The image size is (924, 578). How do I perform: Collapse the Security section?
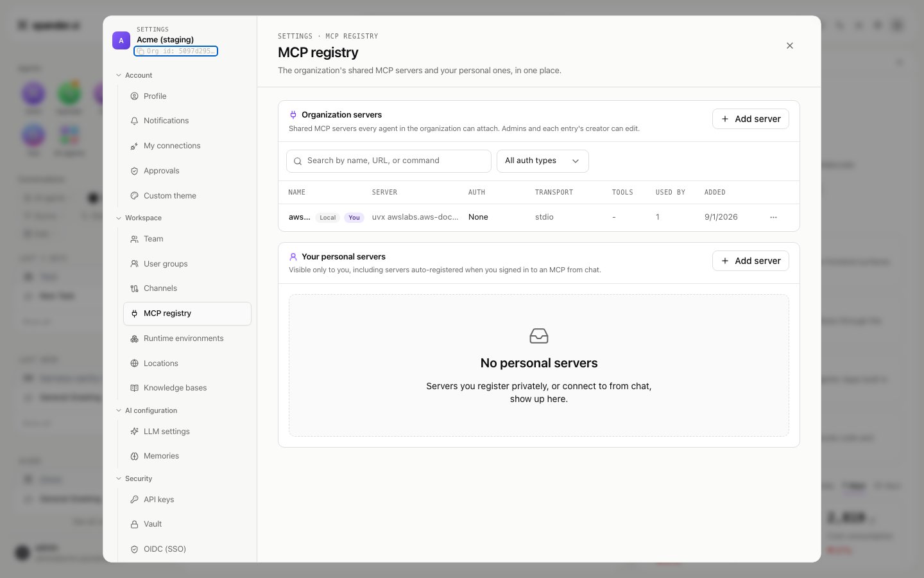coord(135,478)
